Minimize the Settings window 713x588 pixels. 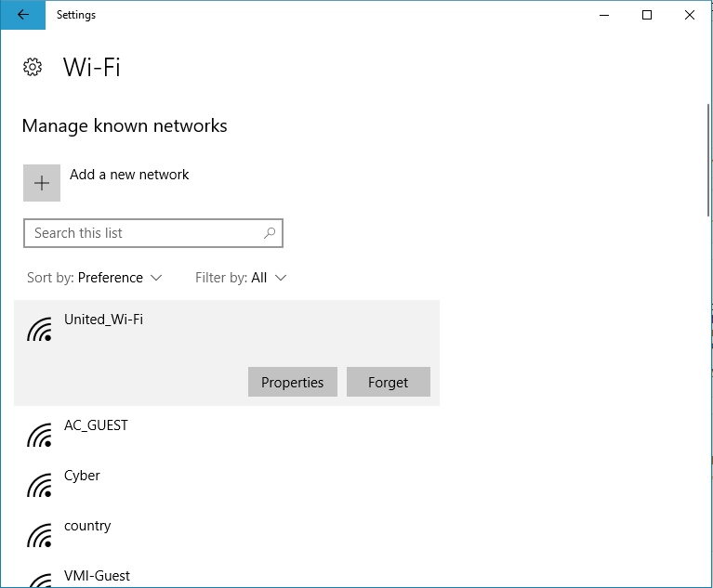pos(604,15)
